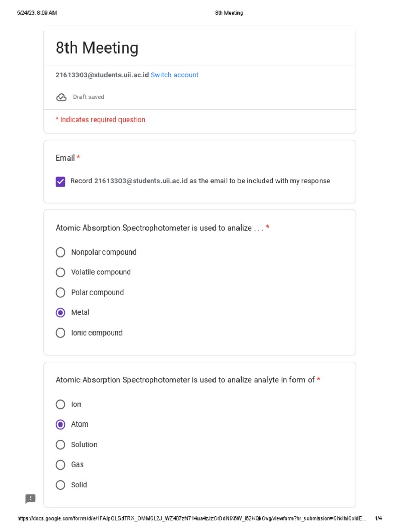
Task: Pick the Gas radio option
Action: click(61, 465)
